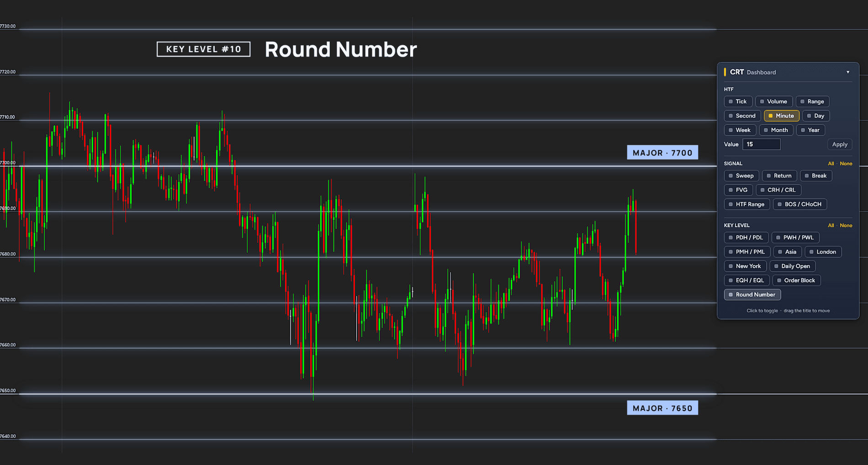Toggle the London session key level
Viewport: 868px width, 465px height.
823,251
